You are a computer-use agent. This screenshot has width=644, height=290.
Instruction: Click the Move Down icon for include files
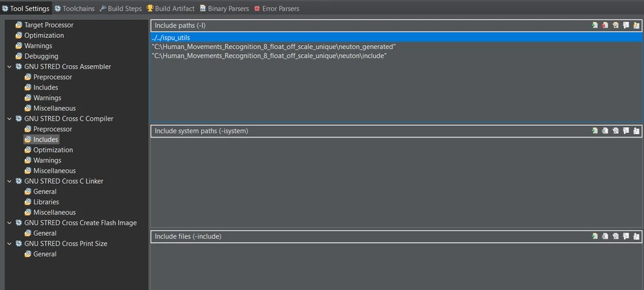click(x=636, y=237)
